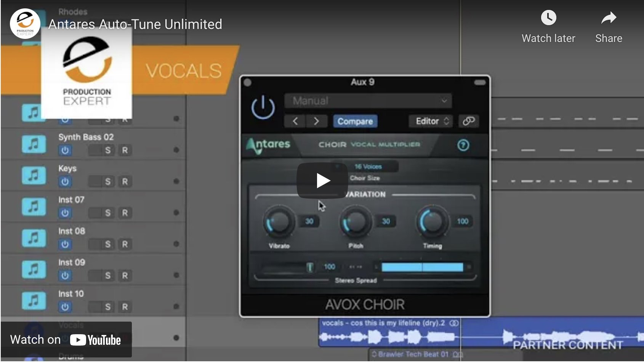Record-enable the Inst 09 track
644x362 pixels.
coord(125,275)
